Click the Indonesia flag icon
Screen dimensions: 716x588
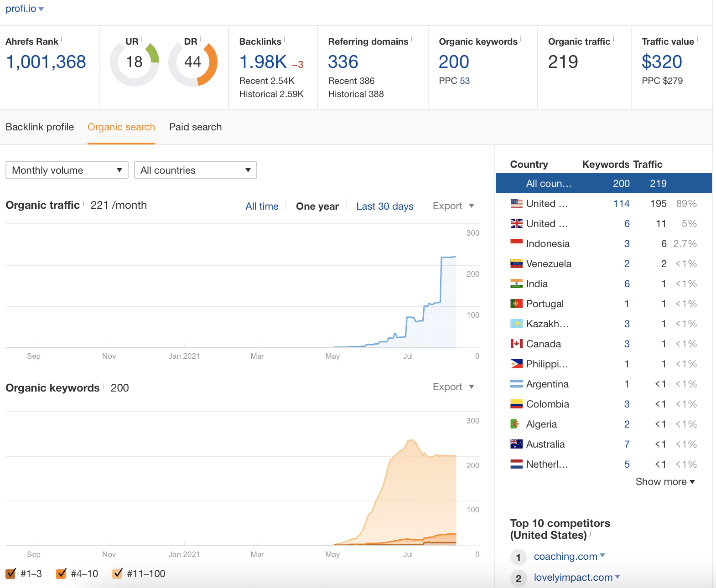click(x=516, y=244)
